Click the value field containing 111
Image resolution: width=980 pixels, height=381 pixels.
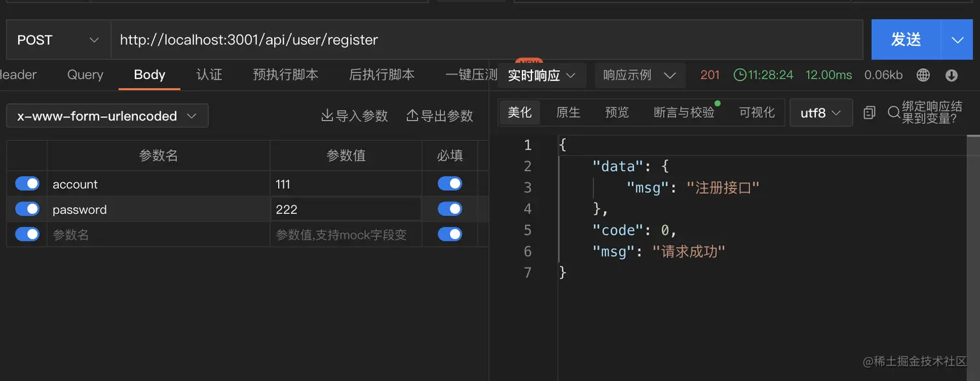coord(345,184)
